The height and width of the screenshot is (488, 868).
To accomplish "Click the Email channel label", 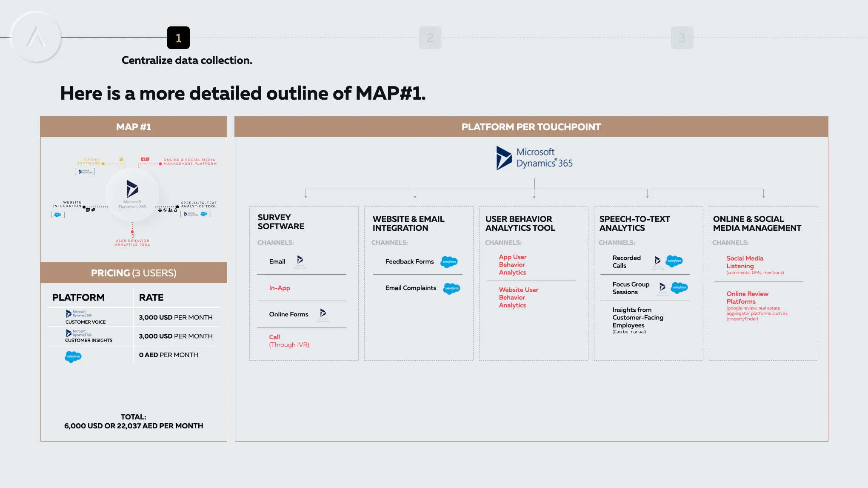I will (x=277, y=261).
